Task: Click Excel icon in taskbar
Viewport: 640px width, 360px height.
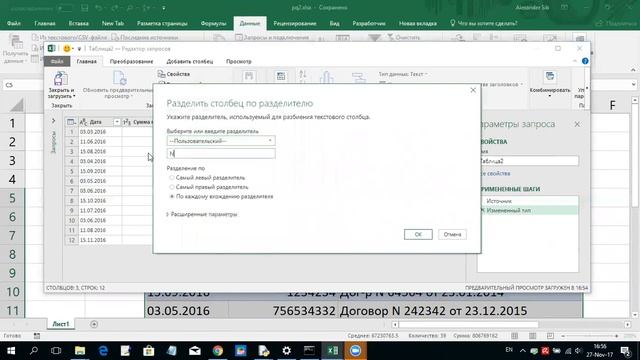Action: click(x=333, y=351)
